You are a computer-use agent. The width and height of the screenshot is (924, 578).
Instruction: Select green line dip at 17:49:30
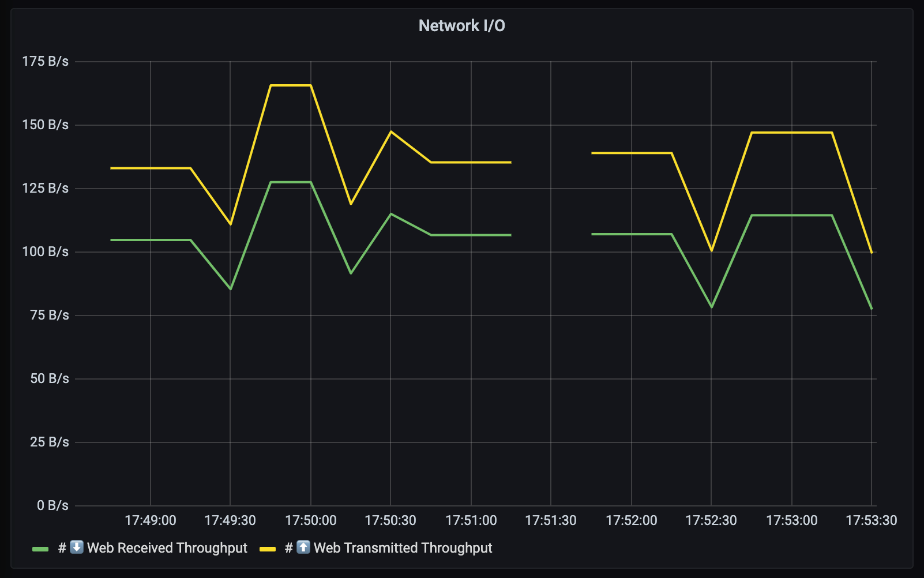click(x=231, y=288)
